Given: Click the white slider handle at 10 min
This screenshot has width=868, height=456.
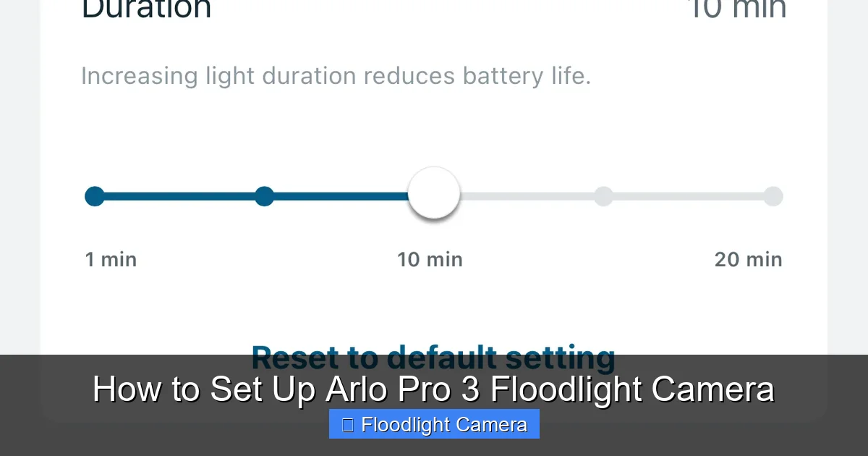Looking at the screenshot, I should click(433, 193).
